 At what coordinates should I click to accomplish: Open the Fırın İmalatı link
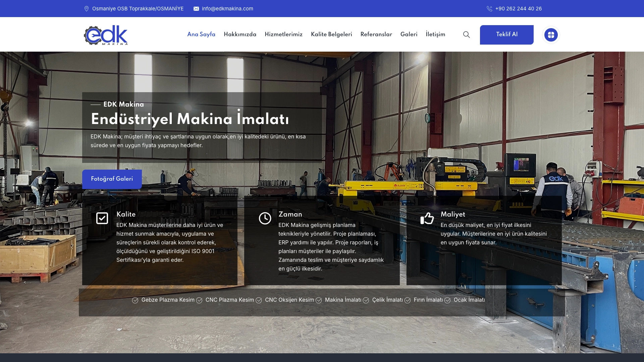(x=428, y=300)
